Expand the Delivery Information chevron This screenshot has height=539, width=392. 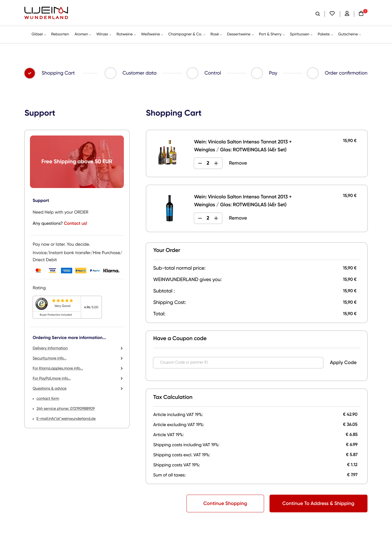coord(122,348)
